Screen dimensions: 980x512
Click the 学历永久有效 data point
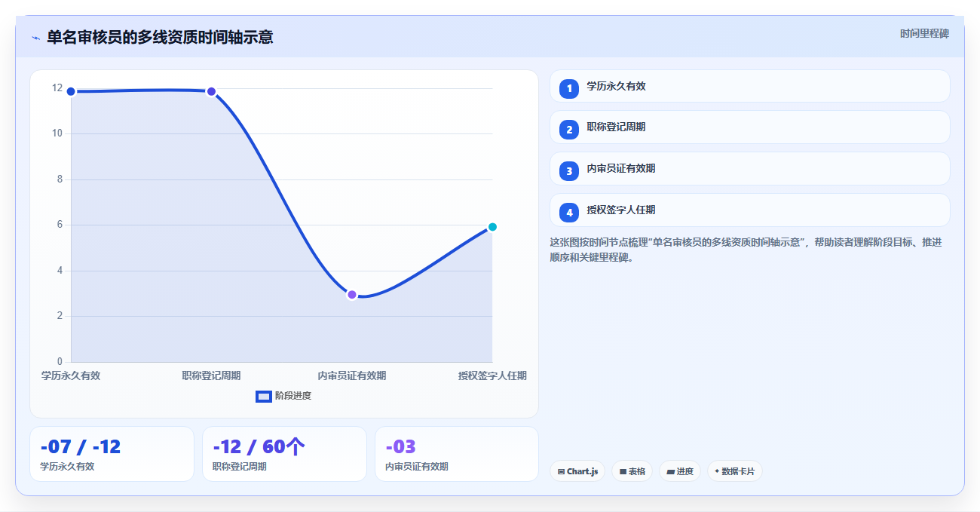coord(71,91)
